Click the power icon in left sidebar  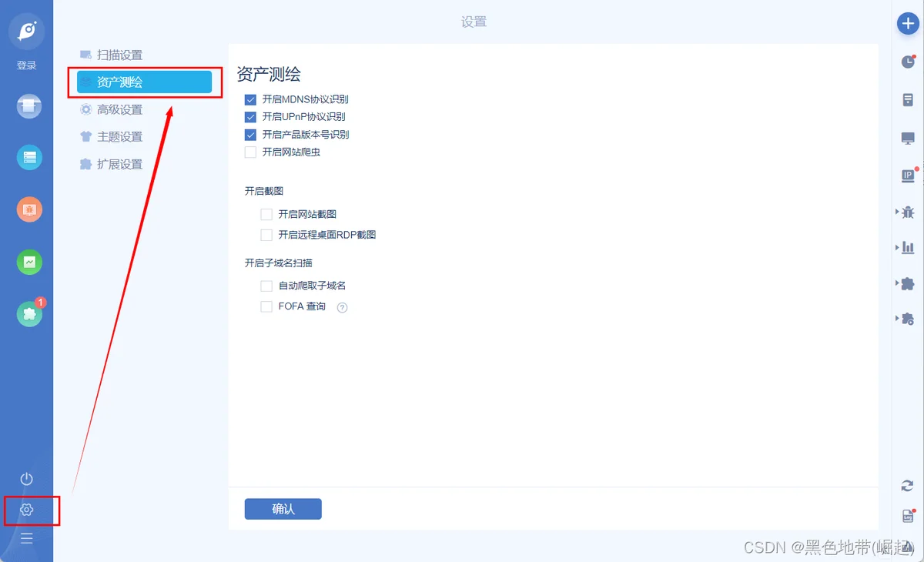[x=27, y=479]
